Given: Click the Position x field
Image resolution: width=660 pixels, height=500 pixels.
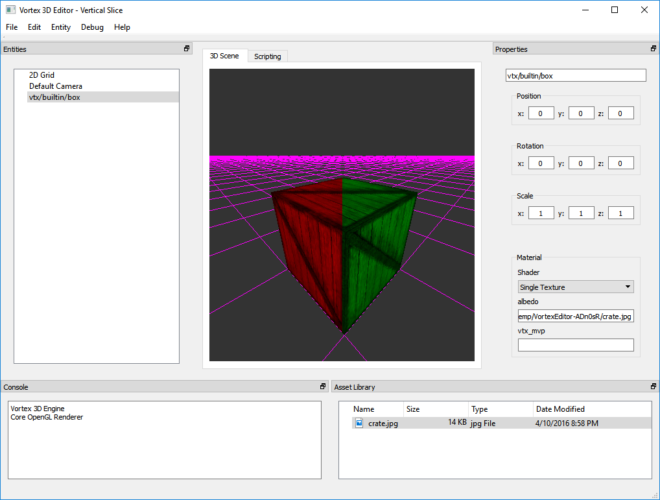Looking at the screenshot, I should pos(541,113).
